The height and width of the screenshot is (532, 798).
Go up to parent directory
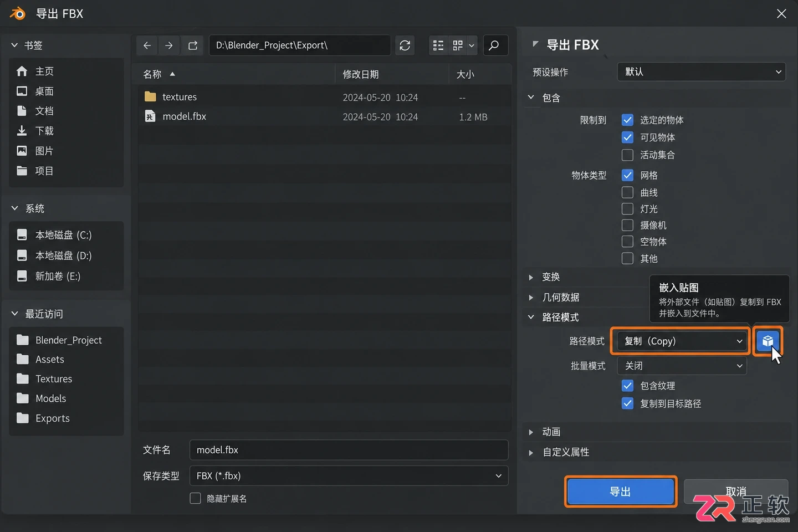coord(193,45)
